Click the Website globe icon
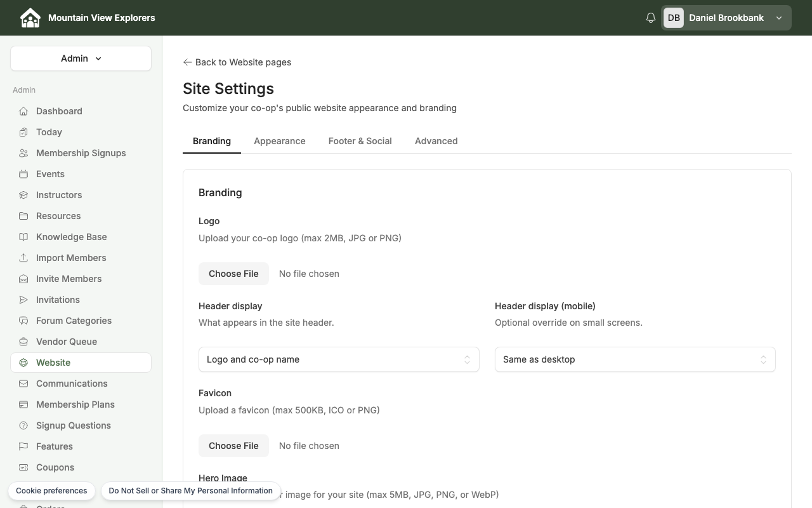 (x=23, y=363)
